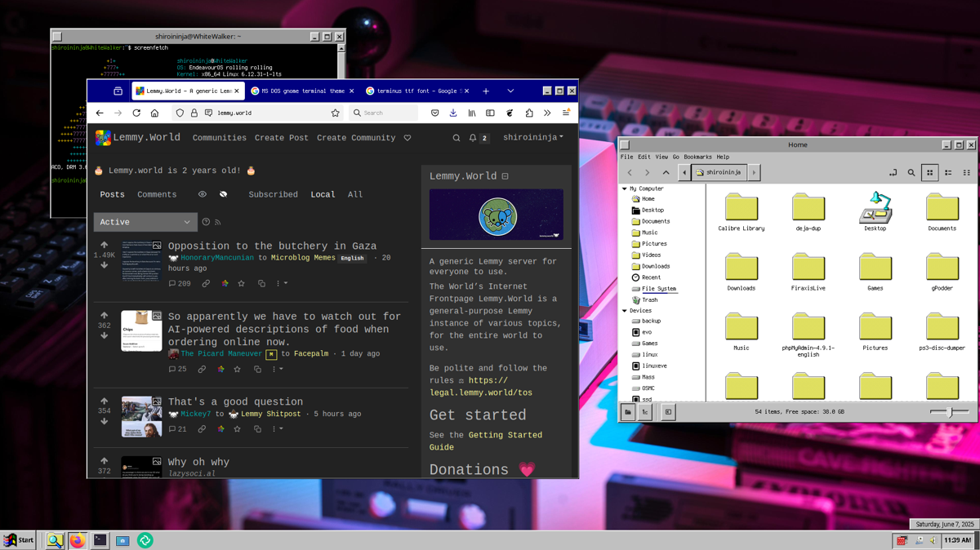Click the Lemmy notifications bell icon

coord(472,138)
